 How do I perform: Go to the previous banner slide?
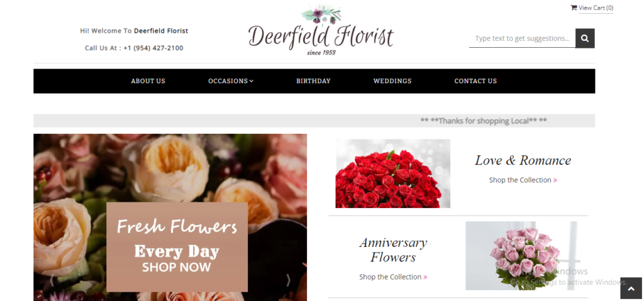[x=52, y=280]
